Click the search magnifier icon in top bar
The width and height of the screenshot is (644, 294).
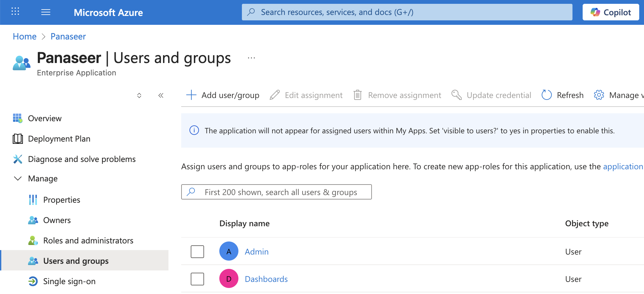pyautogui.click(x=251, y=12)
